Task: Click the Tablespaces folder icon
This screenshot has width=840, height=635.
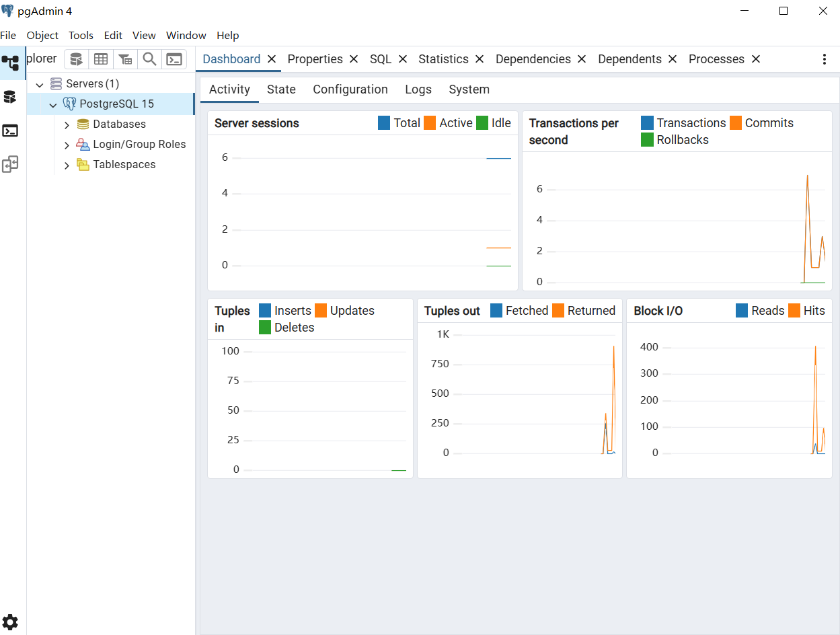Action: click(83, 164)
